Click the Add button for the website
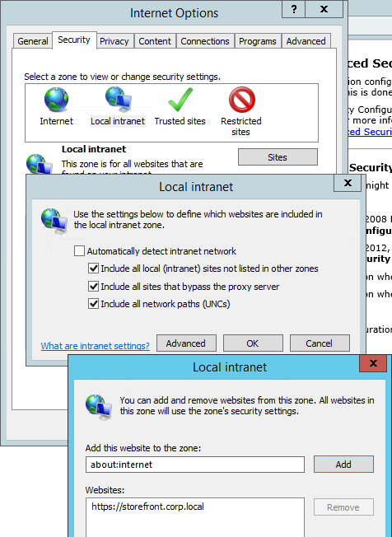The height and width of the screenshot is (537, 392). 343,465
